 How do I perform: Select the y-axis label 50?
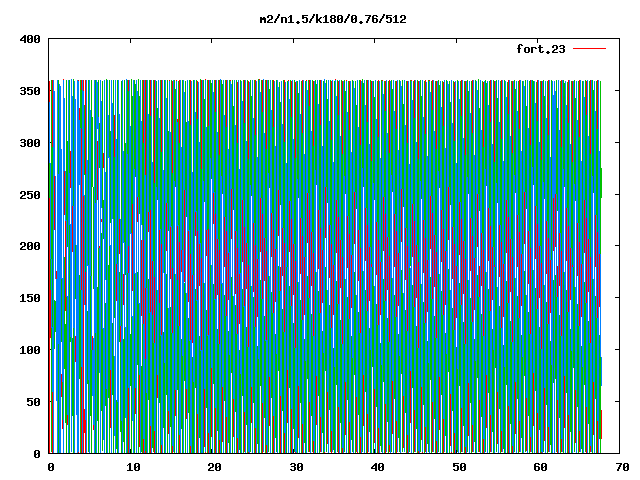tap(33, 402)
